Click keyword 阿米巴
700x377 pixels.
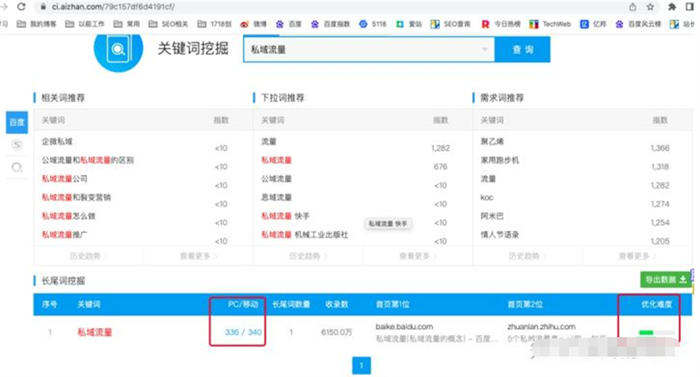pyautogui.click(x=492, y=216)
